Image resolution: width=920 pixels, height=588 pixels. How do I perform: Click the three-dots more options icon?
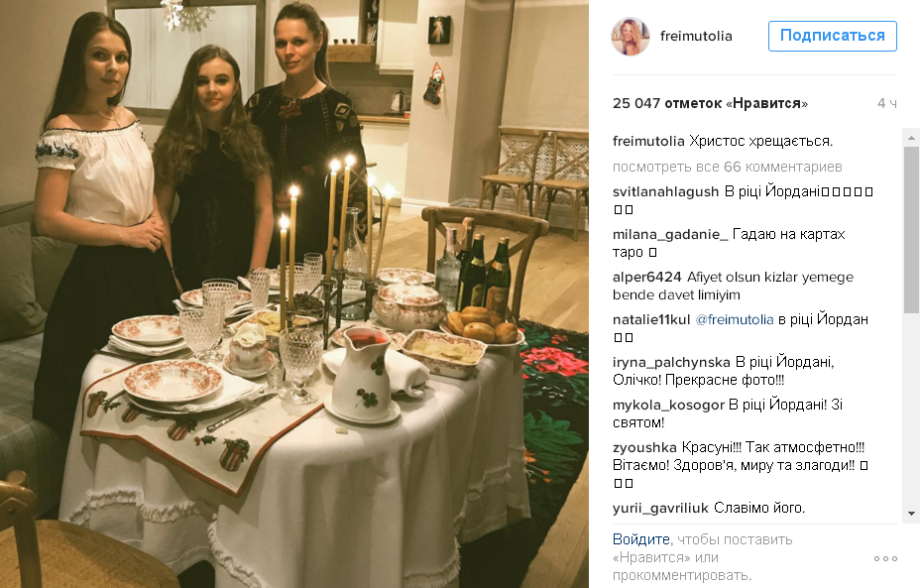pyautogui.click(x=885, y=558)
